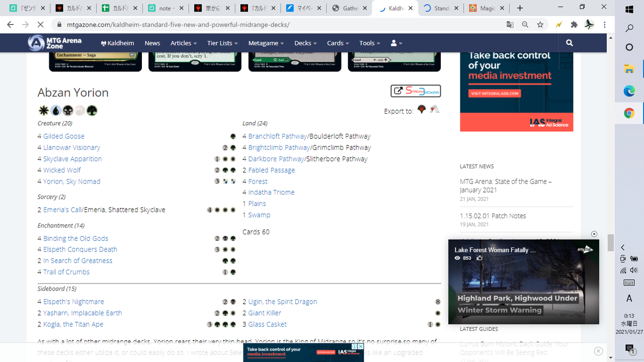Click the yellow lightning extension icon
Viewport: 644px width, 362px height.
coord(558,25)
